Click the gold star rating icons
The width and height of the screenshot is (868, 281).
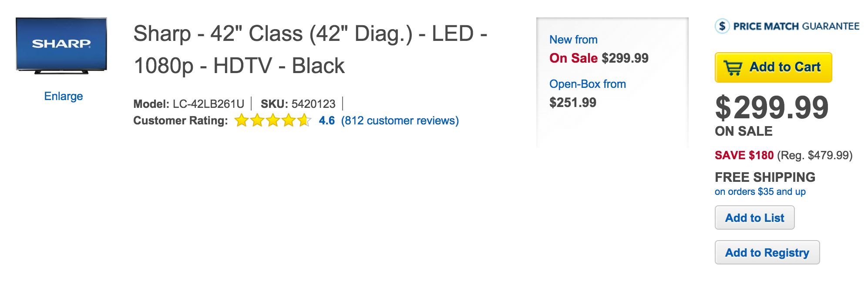273,120
